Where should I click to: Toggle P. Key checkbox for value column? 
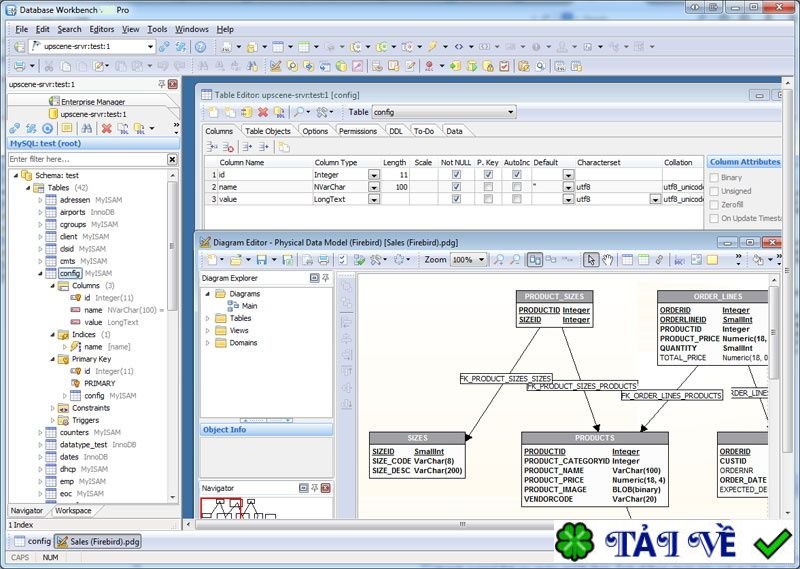point(488,199)
